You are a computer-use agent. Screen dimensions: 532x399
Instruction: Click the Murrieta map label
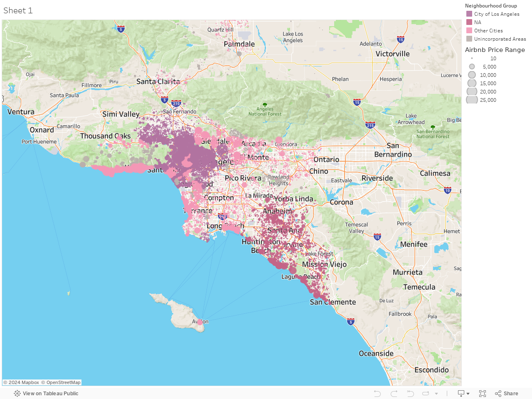click(407, 272)
